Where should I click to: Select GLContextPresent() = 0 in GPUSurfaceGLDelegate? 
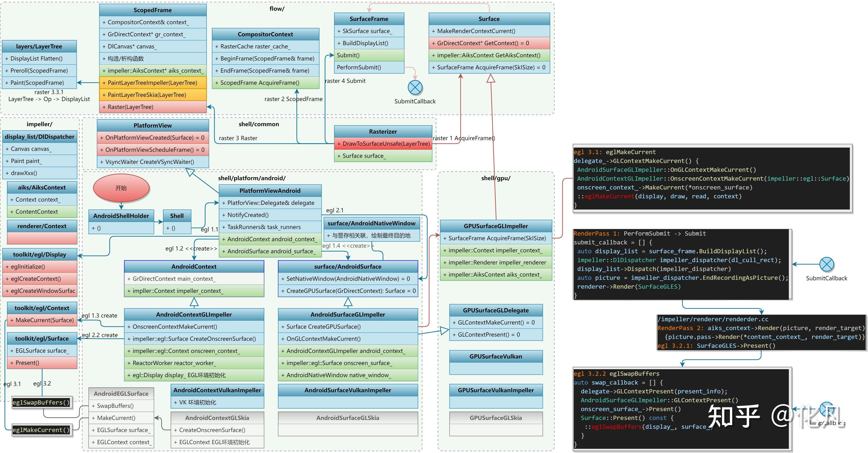point(496,335)
